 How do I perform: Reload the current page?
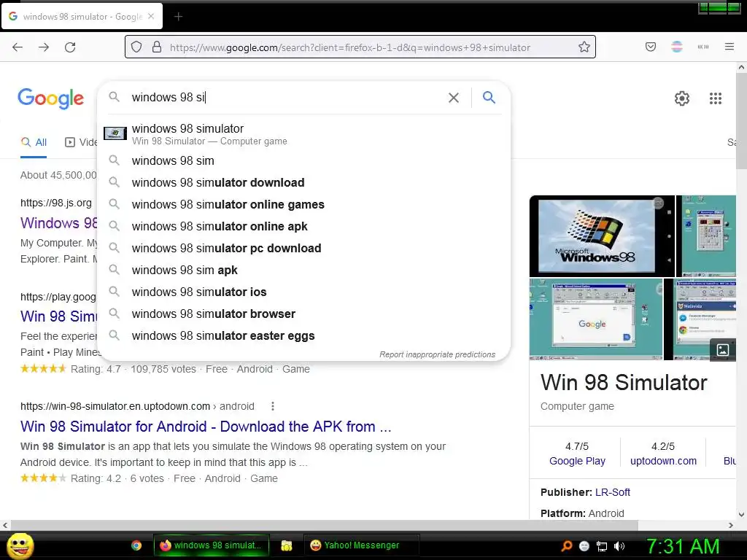click(70, 47)
